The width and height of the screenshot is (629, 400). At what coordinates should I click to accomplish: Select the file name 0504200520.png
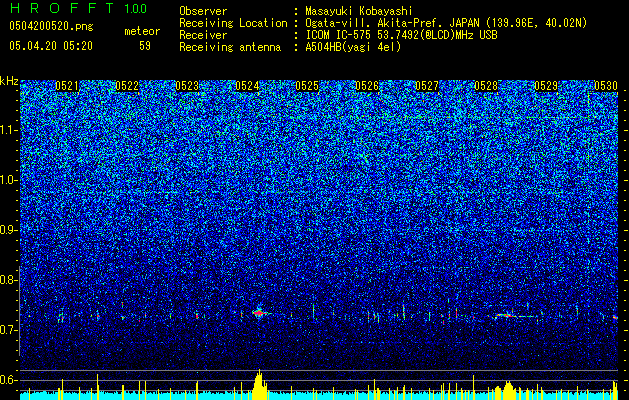tap(51, 26)
